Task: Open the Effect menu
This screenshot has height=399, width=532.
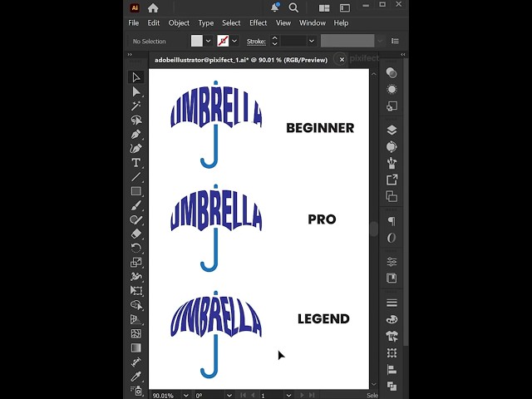Action: pos(259,23)
